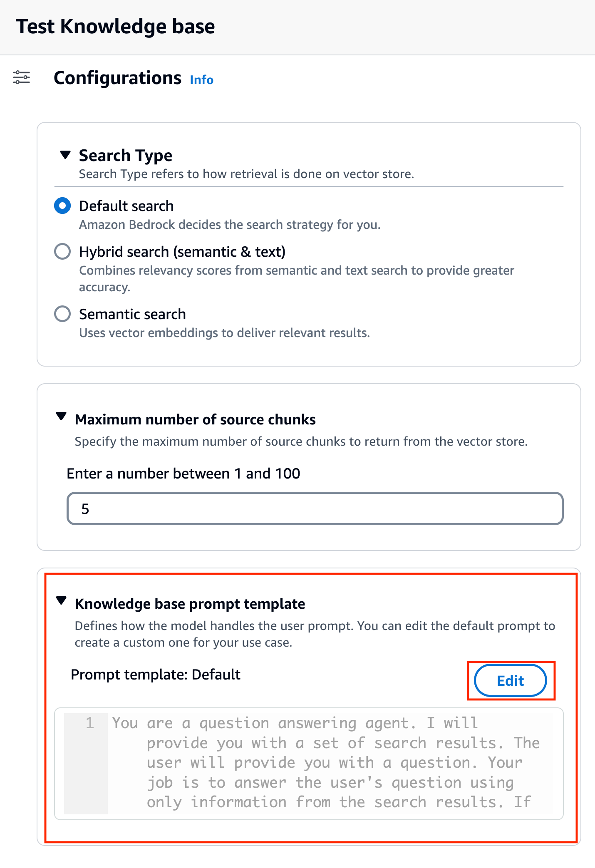Viewport: 595px width, 868px height.
Task: Click the source chunks number input field
Action: 315,508
